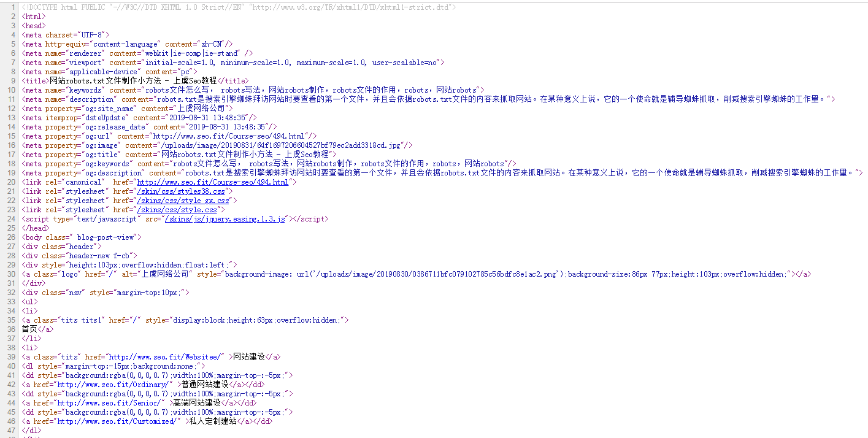868x438 pixels.
Task: Click the meta charset="UTF-8" line
Action: tap(66, 35)
